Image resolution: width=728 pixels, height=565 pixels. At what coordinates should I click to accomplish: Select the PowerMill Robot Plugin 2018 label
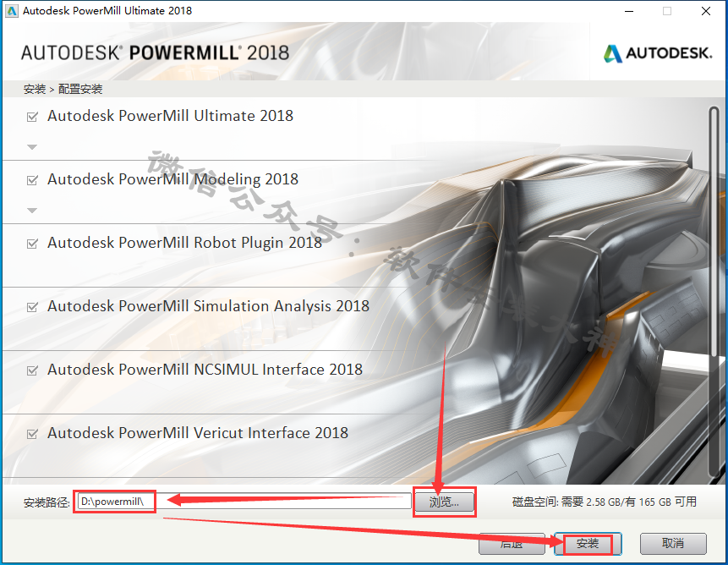click(x=185, y=243)
